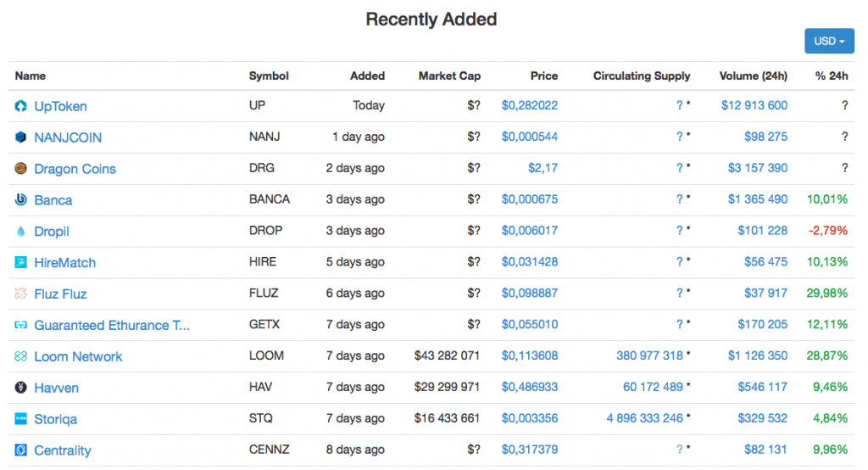Click Loom Network circulating supply value
This screenshot has height=470, width=868.
[x=649, y=356]
